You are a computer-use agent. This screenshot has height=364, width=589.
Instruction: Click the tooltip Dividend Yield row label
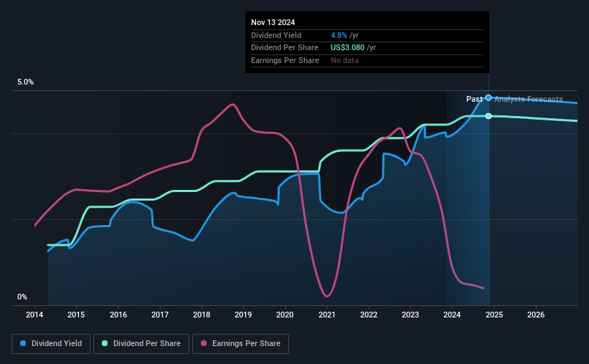click(276, 35)
